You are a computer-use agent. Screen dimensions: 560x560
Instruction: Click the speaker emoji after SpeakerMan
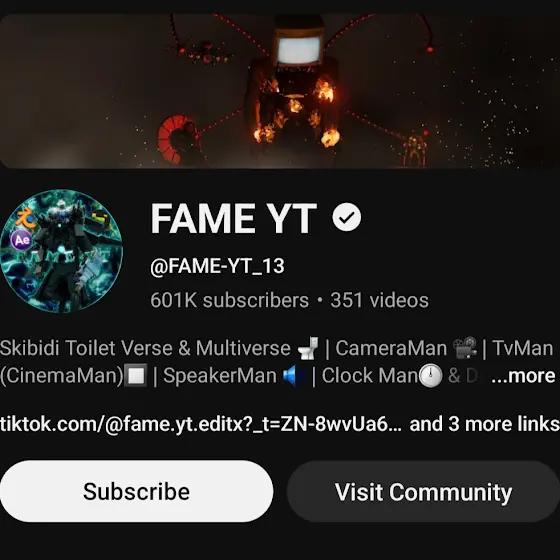click(294, 376)
